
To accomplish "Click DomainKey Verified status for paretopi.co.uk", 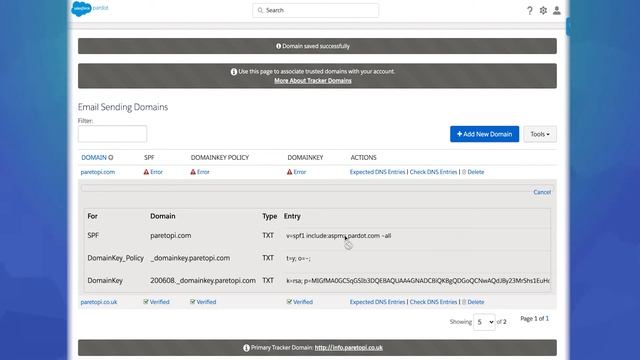I will coord(300,302).
